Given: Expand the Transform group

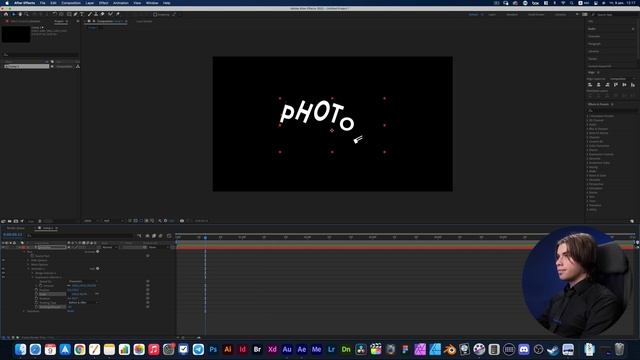Looking at the screenshot, I should pyautogui.click(x=24, y=311).
